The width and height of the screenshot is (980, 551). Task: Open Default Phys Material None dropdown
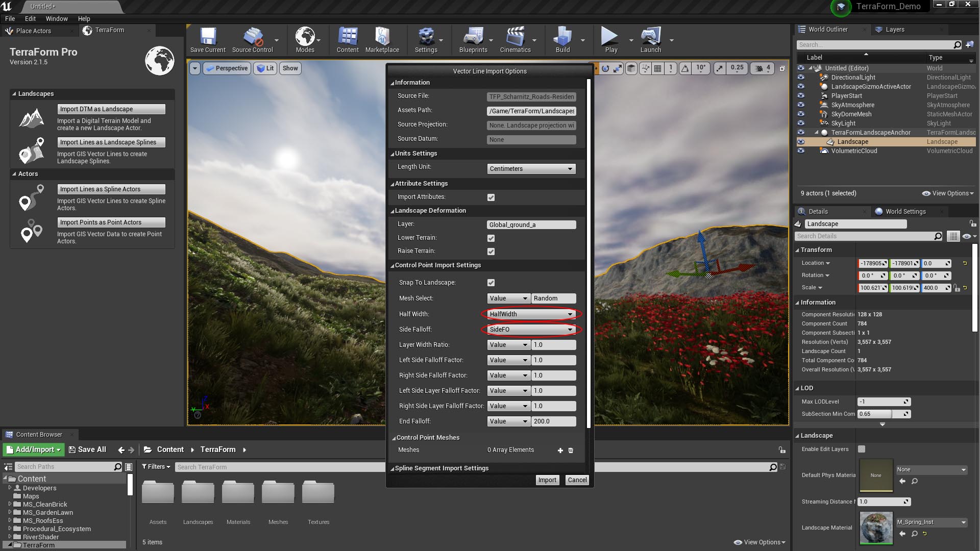[x=932, y=470]
